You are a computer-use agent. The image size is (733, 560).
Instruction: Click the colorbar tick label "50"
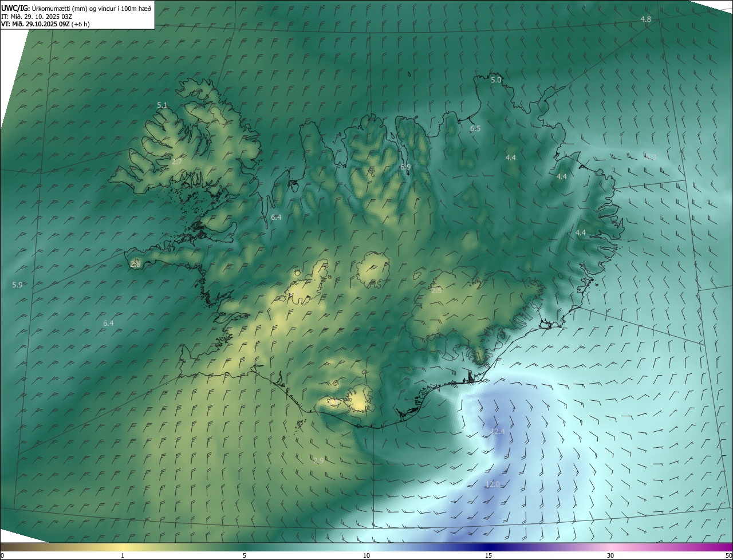click(728, 555)
